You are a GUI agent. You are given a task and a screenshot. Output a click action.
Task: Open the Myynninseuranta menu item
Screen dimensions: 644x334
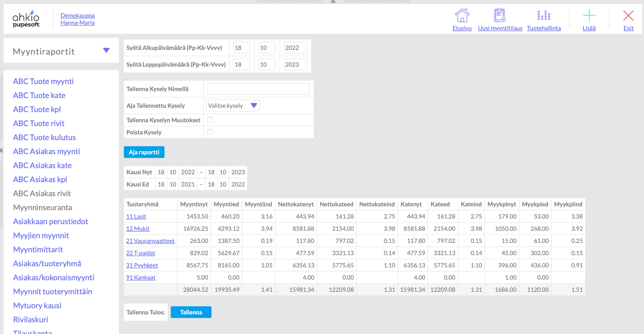(x=43, y=207)
